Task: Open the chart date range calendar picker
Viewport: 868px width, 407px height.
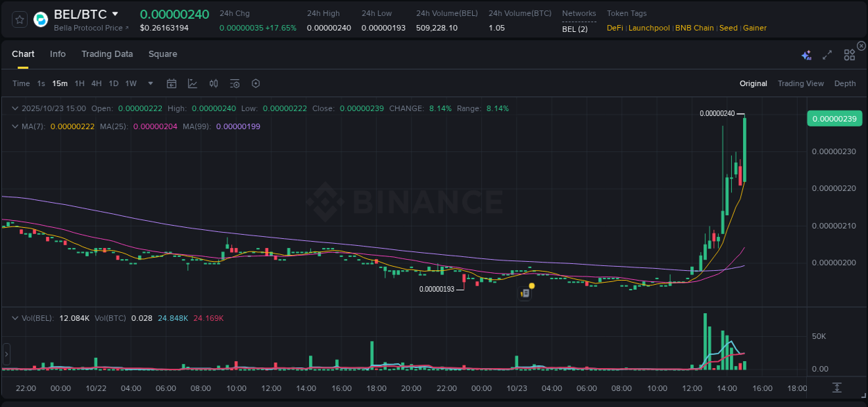Action: click(x=172, y=83)
